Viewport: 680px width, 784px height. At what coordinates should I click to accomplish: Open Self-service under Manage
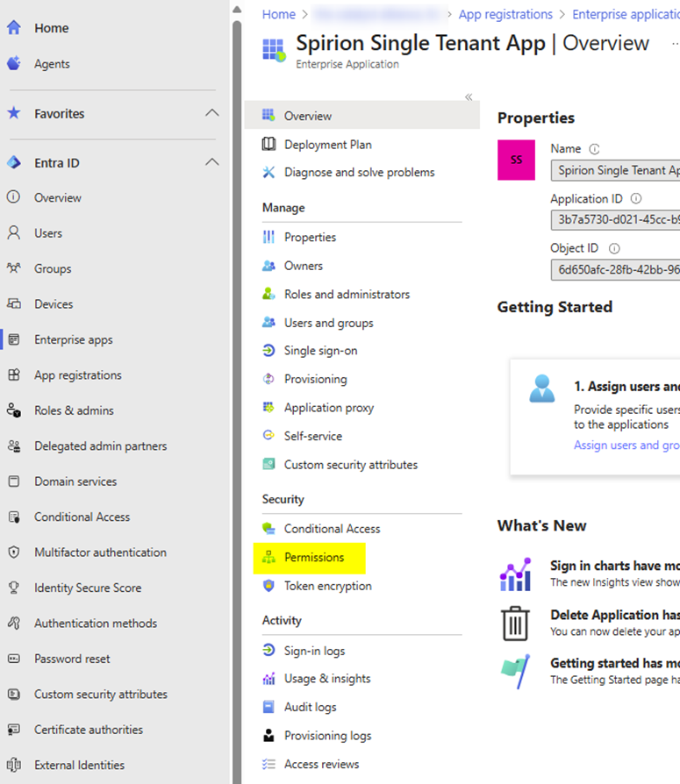[x=313, y=436]
